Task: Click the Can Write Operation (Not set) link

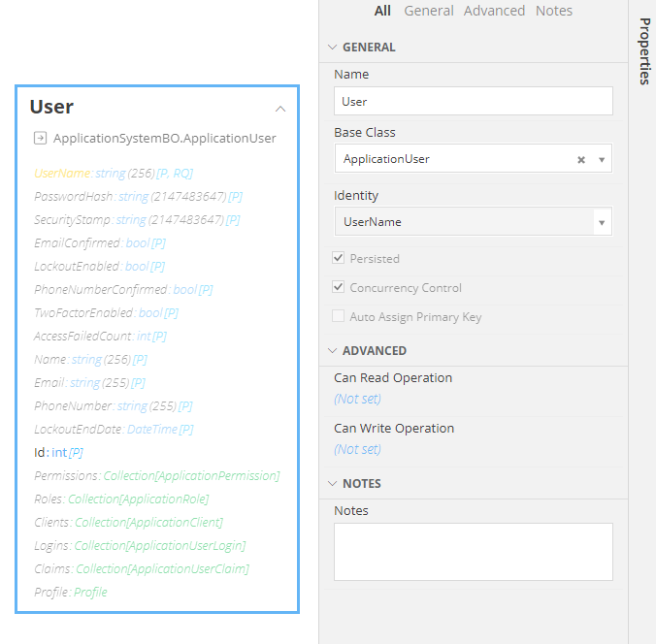Action: (x=357, y=449)
